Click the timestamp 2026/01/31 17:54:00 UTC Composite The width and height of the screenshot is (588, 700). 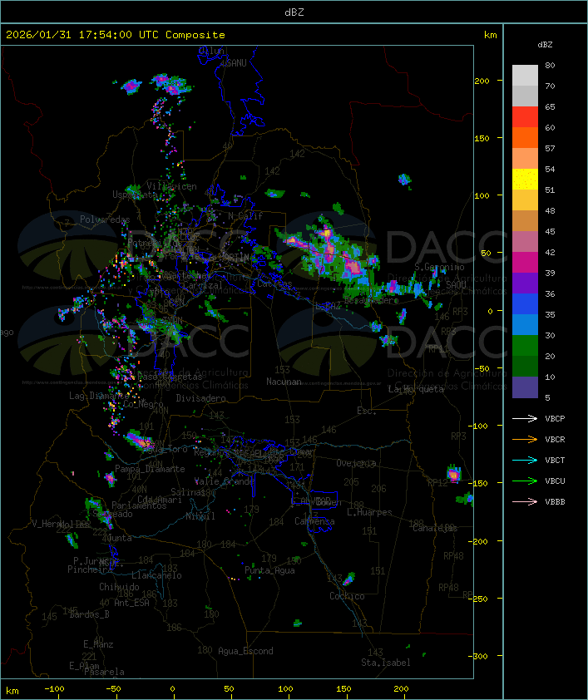tap(116, 35)
